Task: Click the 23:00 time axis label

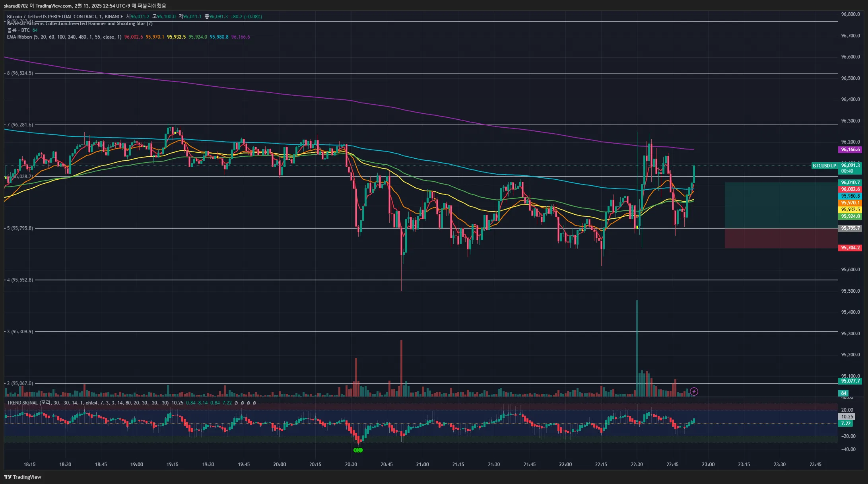Action: 708,465
